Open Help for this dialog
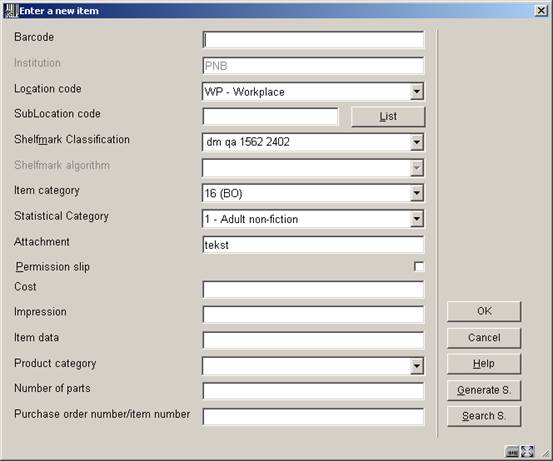Viewport: 553px width, 461px height. pos(484,364)
